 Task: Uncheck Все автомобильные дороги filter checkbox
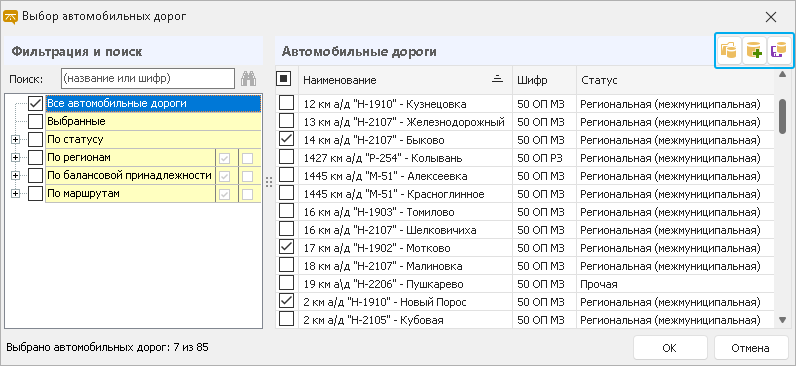coord(36,104)
